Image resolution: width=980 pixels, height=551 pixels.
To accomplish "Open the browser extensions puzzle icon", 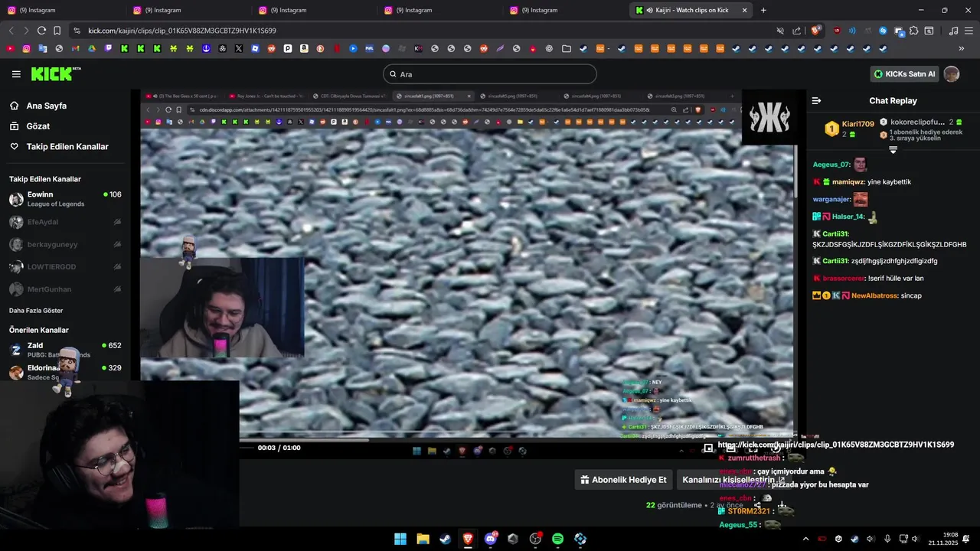I will pos(913,31).
